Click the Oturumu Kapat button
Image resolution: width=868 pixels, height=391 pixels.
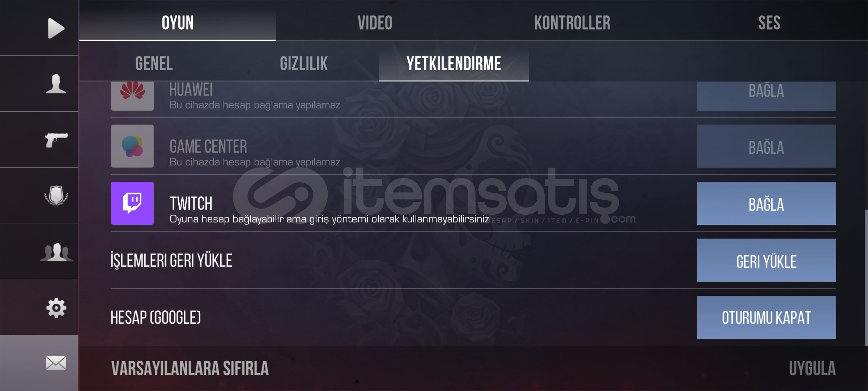(766, 317)
